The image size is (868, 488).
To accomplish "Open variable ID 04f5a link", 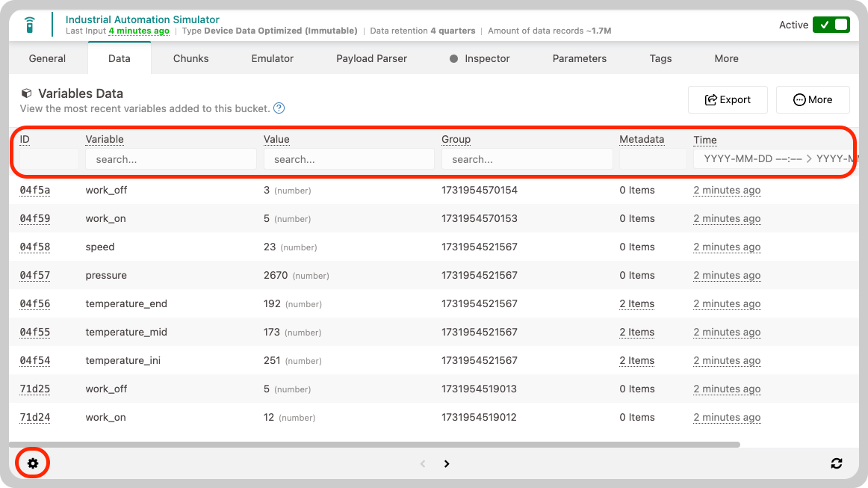I will tap(35, 190).
